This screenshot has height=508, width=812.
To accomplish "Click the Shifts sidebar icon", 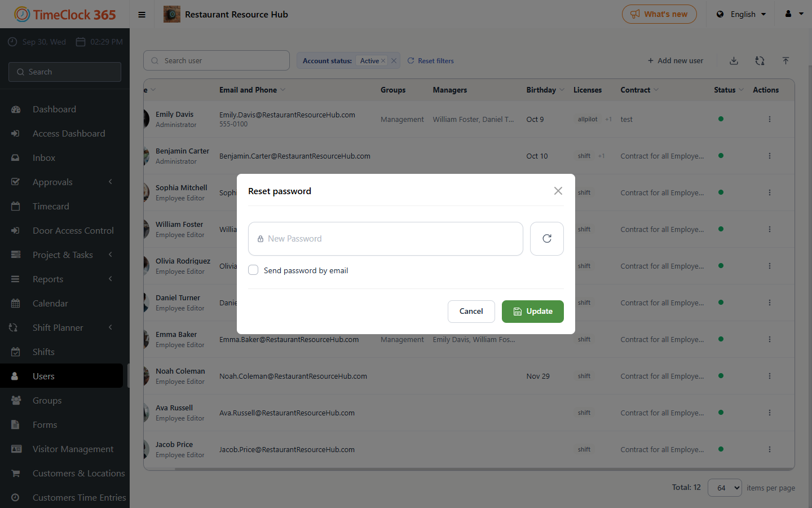I will [15, 352].
